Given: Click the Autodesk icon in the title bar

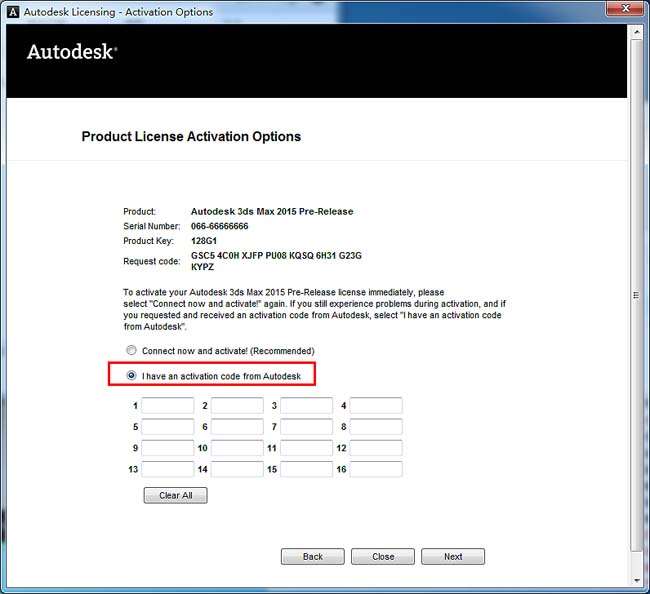Looking at the screenshot, I should coord(12,12).
